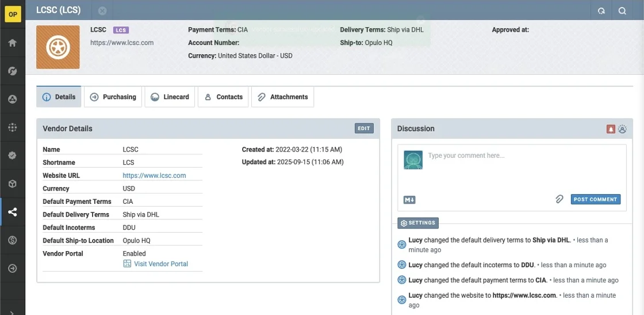Expand the sidebar with bottom chevron
Screen dimensions: 644x315
(x=12, y=312)
